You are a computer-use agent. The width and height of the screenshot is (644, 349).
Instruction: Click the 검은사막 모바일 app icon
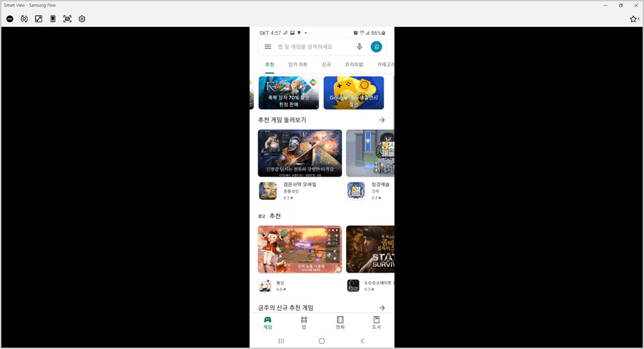(268, 191)
